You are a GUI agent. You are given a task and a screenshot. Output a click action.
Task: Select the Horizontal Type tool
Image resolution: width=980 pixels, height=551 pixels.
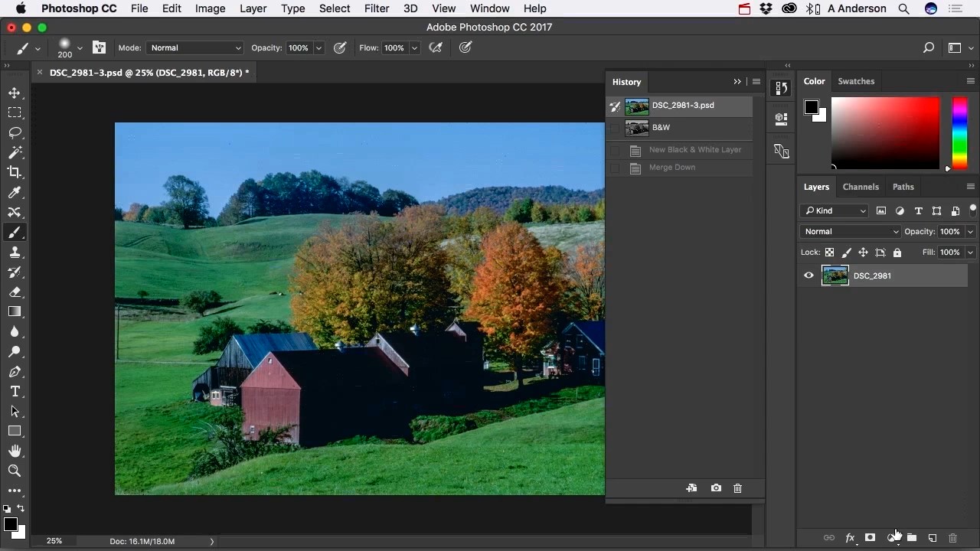tap(15, 391)
